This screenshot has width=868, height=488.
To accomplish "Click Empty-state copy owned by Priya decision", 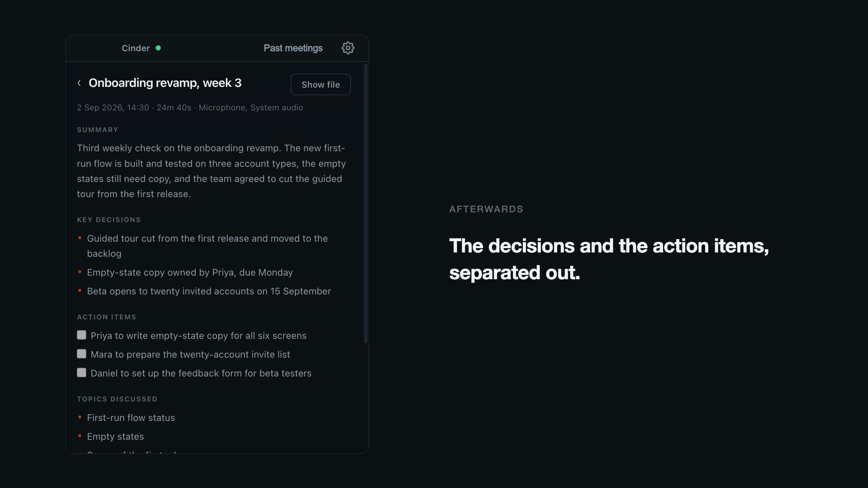I will tap(190, 272).
